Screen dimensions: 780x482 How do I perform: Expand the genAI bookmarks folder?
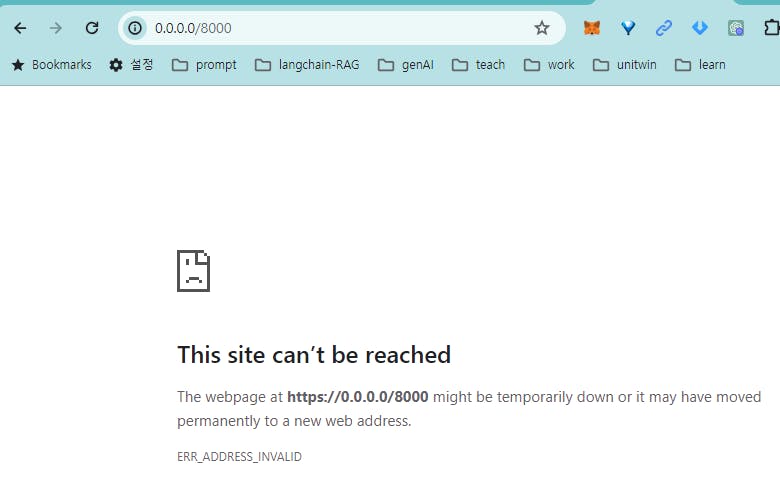405,65
